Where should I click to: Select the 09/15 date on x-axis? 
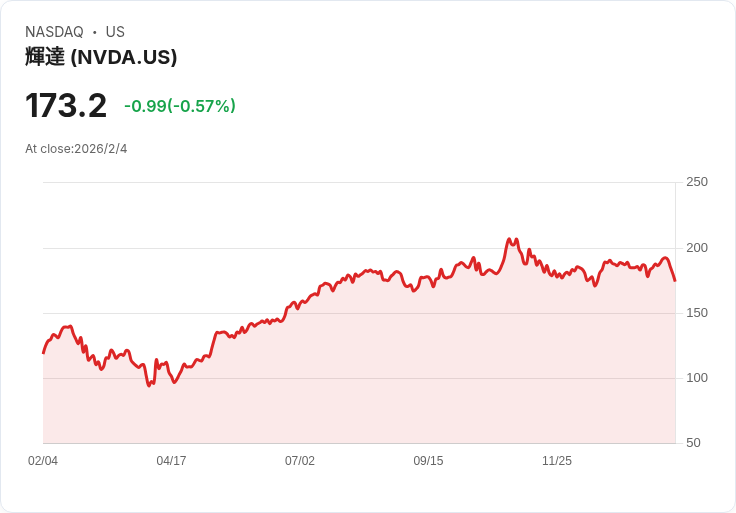coord(428,461)
